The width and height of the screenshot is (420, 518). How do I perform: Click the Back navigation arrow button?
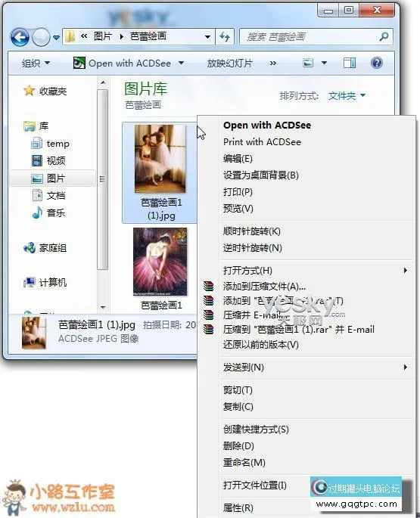(x=20, y=37)
